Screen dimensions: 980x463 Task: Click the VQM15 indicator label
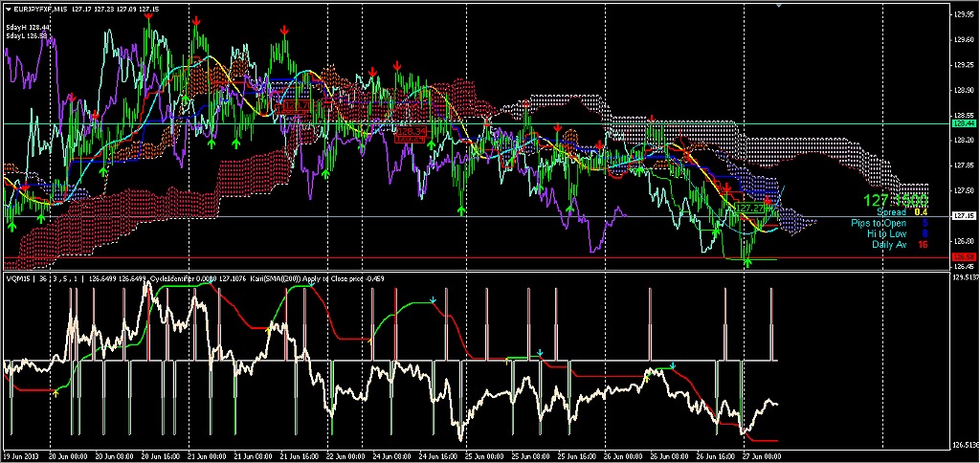pyautogui.click(x=17, y=278)
